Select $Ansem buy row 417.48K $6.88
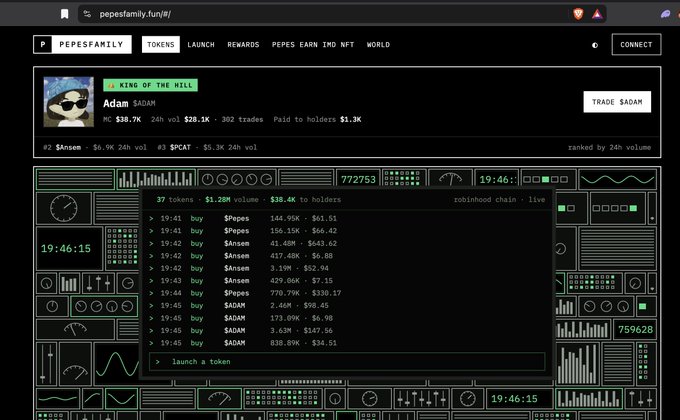The image size is (680, 420). (x=347, y=256)
